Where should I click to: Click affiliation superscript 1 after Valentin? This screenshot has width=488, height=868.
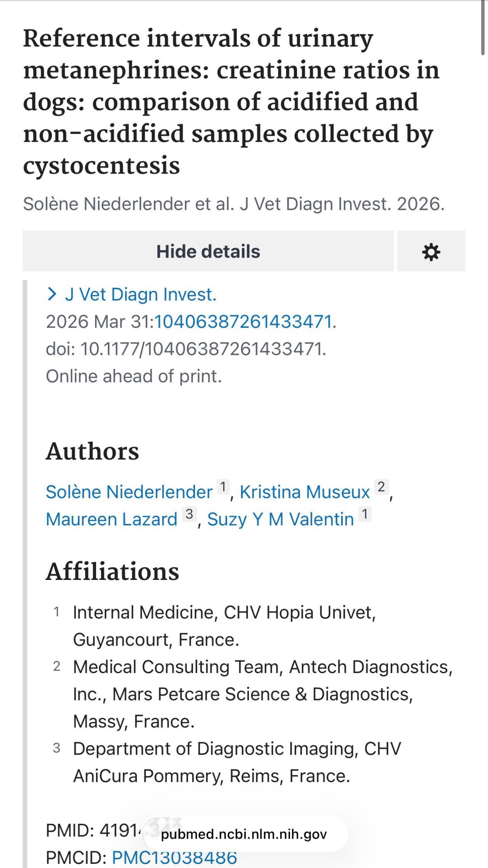click(x=365, y=514)
